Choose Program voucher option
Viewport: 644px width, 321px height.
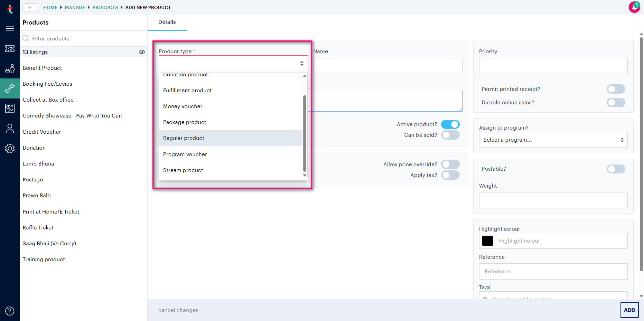[231, 154]
